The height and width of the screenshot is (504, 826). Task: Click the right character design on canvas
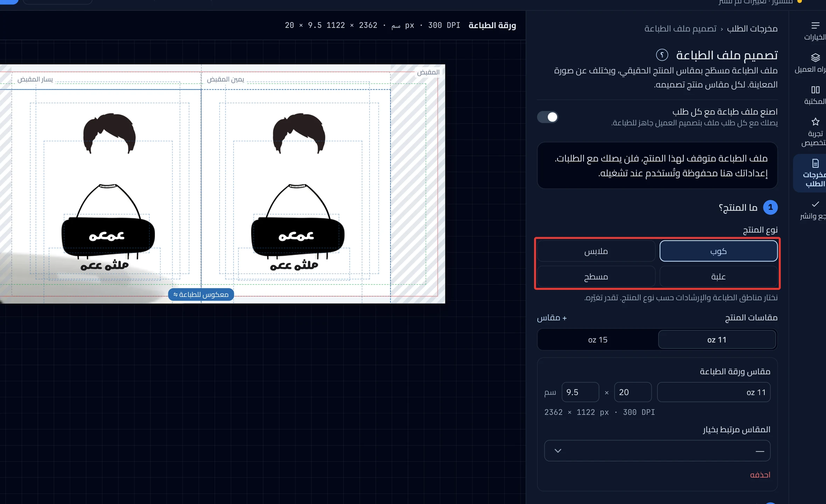point(298,192)
